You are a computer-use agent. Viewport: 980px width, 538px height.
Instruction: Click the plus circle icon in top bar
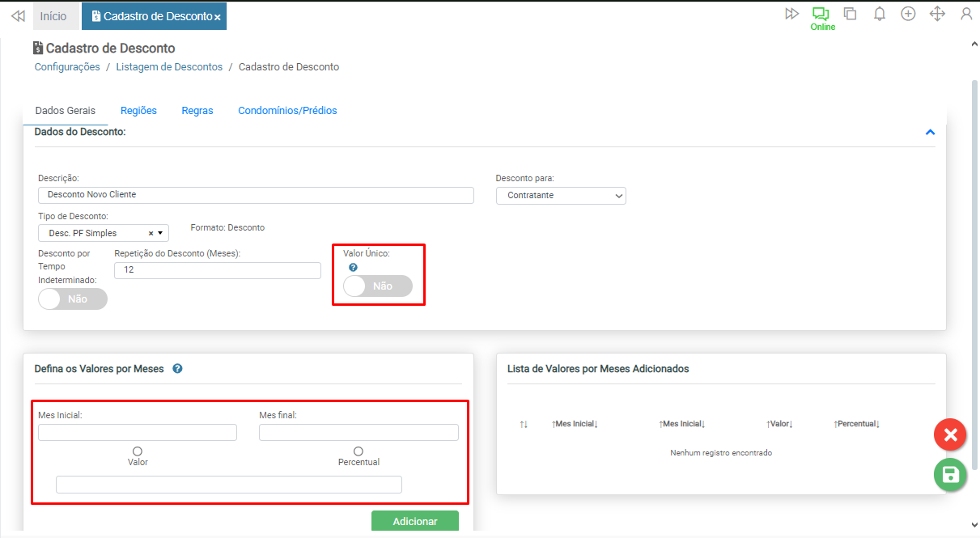909,15
